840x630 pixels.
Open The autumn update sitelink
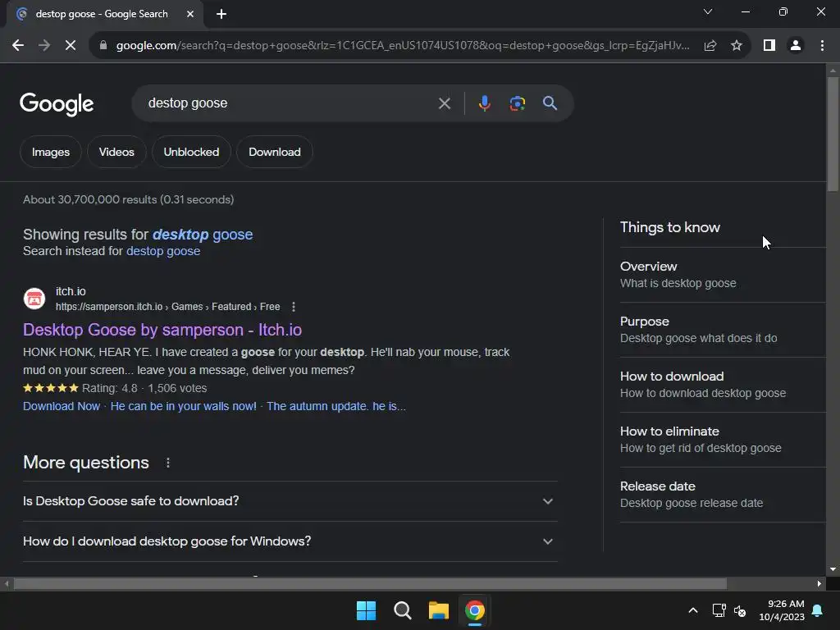[336, 407]
